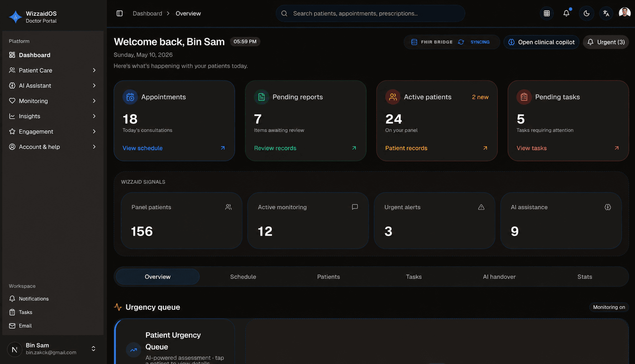This screenshot has width=635, height=364.
Task: Click the Urgent alerts warning triangle icon
Action: coord(481,207)
